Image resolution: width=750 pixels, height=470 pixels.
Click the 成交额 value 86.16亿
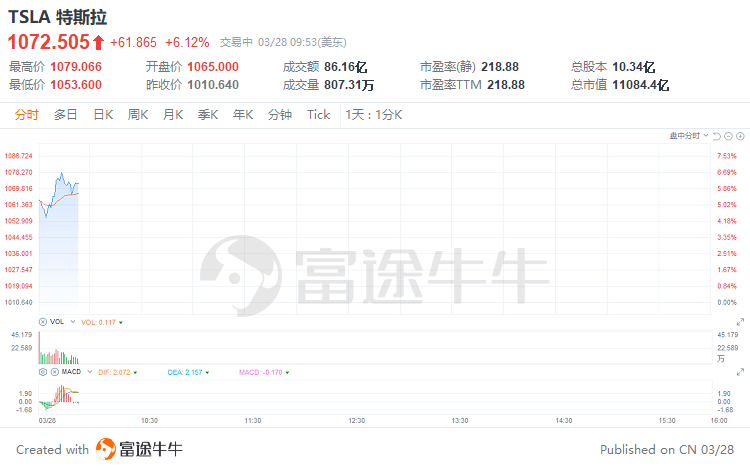345,67
